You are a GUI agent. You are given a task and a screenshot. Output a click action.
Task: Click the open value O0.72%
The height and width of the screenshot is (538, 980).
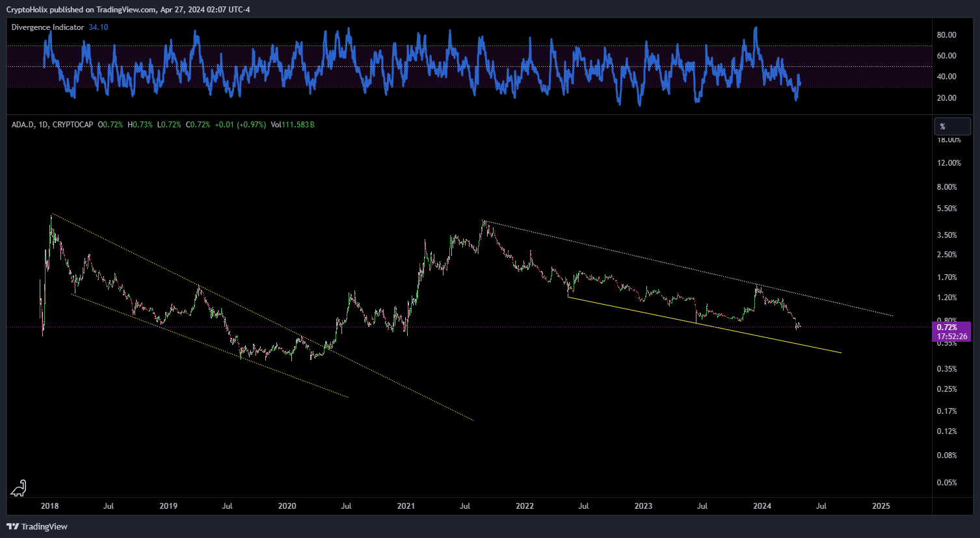pyautogui.click(x=110, y=124)
